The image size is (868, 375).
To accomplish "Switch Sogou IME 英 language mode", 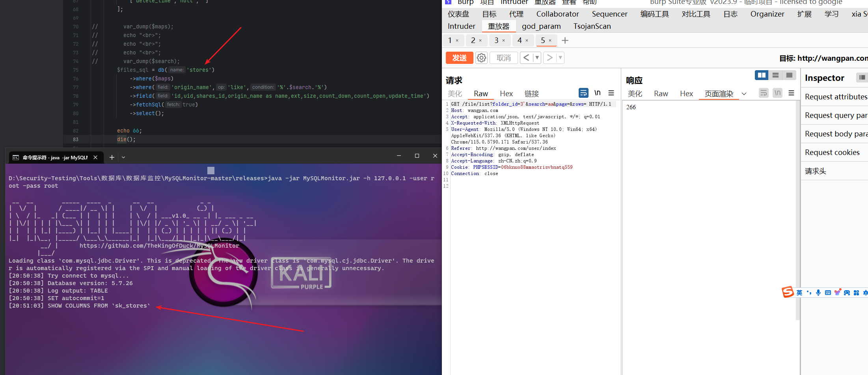I will point(799,293).
